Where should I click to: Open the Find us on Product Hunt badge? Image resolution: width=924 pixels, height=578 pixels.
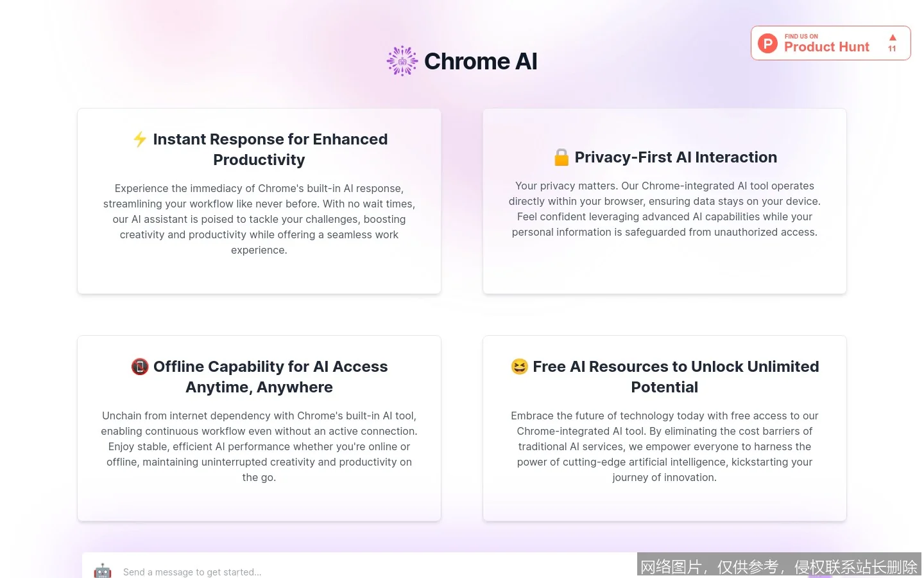tap(830, 43)
